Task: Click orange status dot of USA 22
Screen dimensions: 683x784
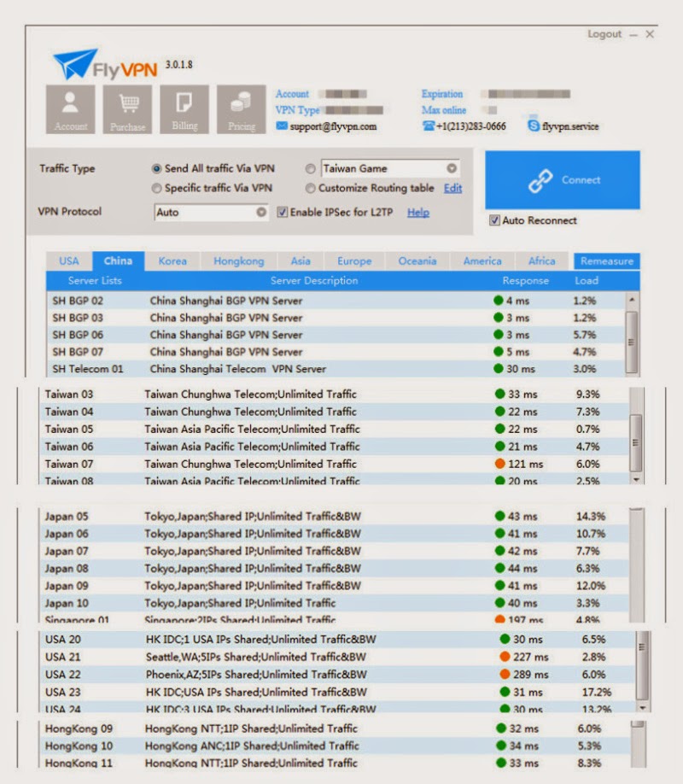Action: (x=505, y=674)
